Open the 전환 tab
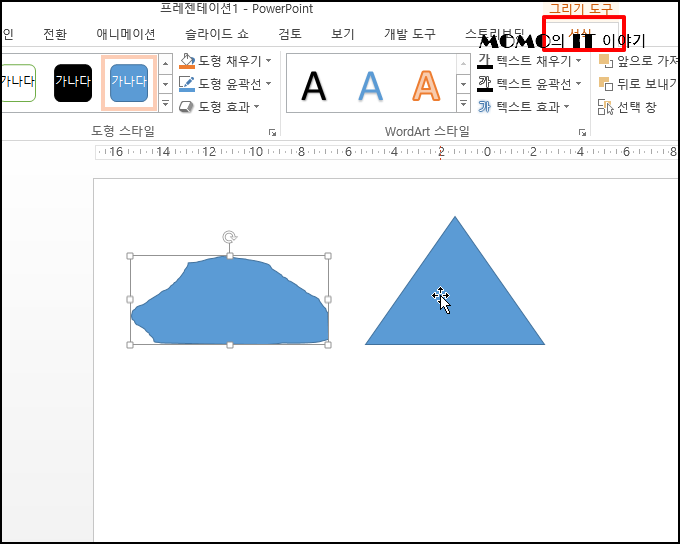Image resolution: width=680 pixels, height=544 pixels. click(55, 34)
